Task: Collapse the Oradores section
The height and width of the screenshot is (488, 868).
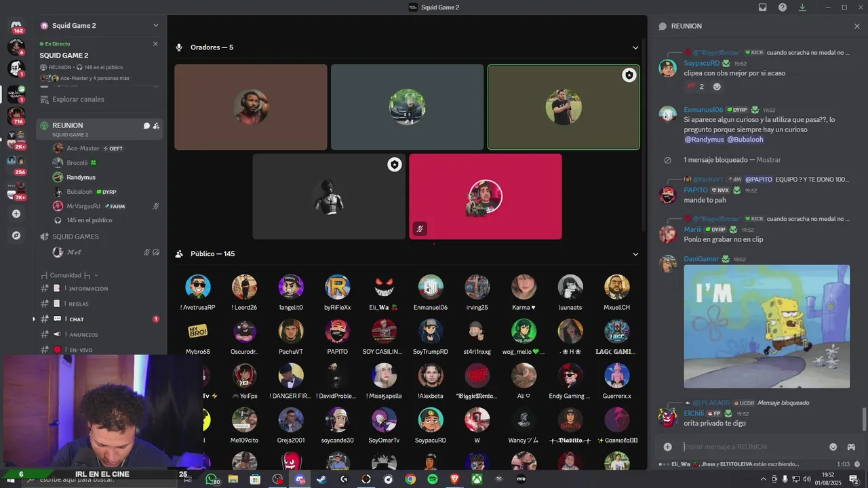Action: coord(635,47)
